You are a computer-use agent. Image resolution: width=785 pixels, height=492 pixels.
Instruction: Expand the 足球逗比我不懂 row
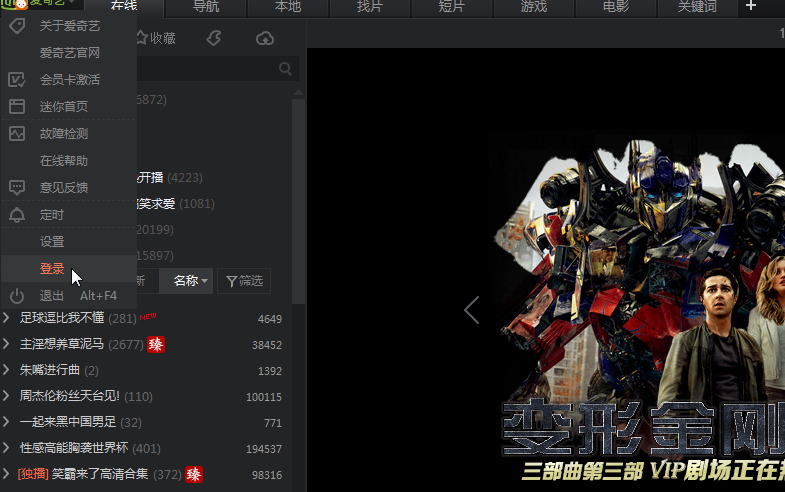6,318
